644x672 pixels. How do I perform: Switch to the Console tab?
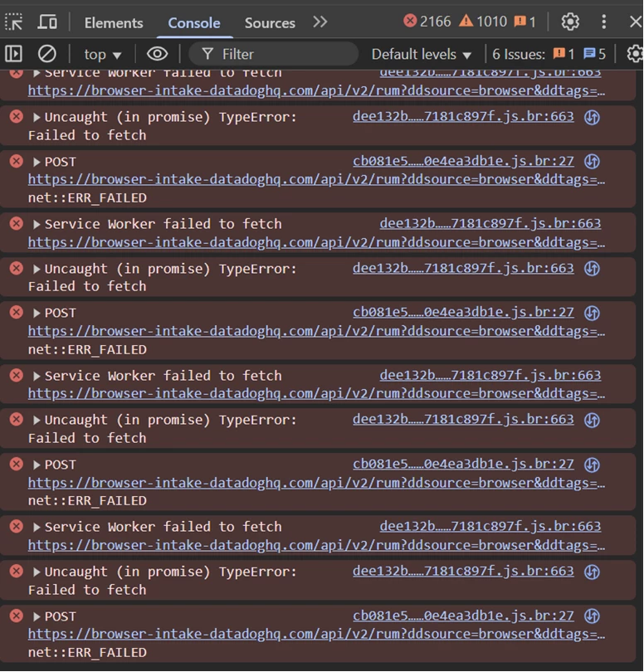[194, 22]
